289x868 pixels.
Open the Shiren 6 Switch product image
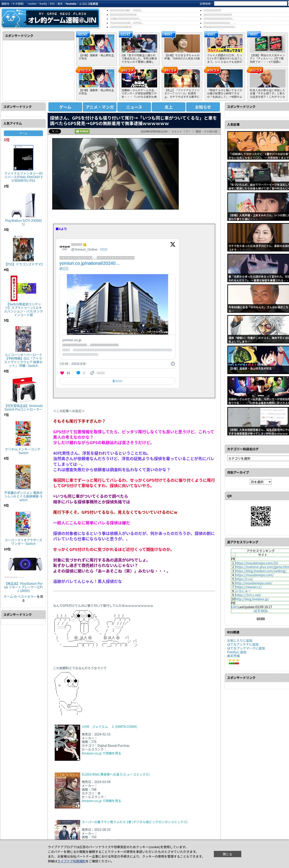coord(23,477)
